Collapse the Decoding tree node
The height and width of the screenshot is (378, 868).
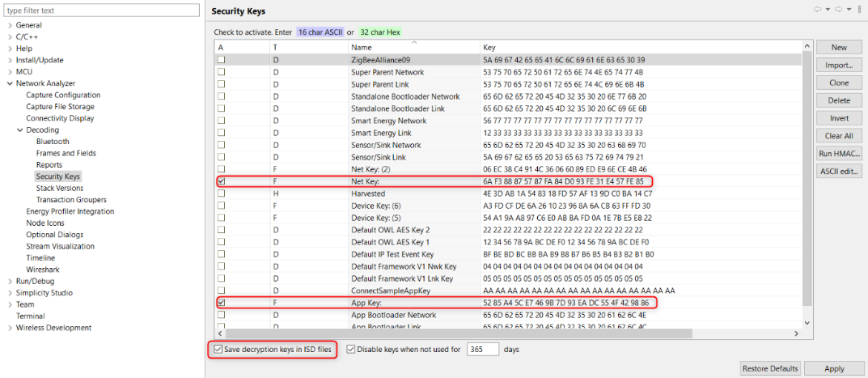pyautogui.click(x=20, y=130)
